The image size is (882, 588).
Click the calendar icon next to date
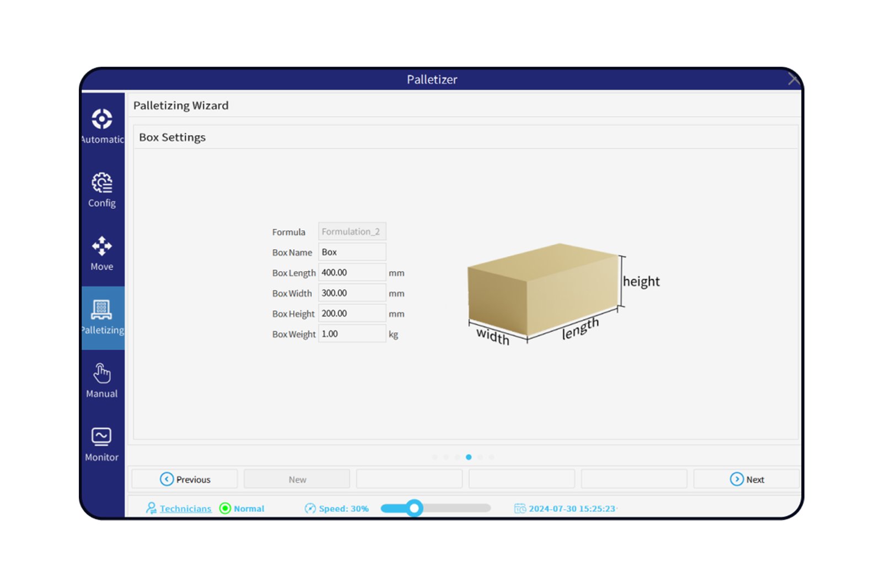(520, 508)
